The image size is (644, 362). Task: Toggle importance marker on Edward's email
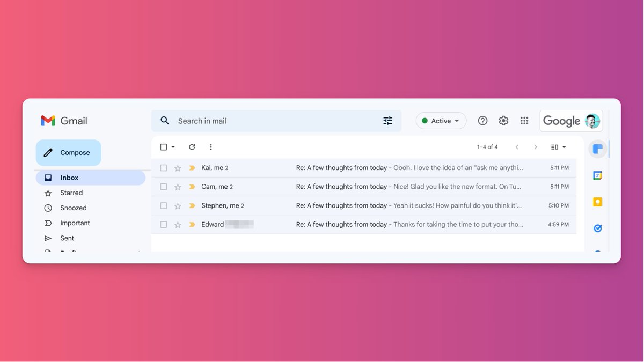192,225
